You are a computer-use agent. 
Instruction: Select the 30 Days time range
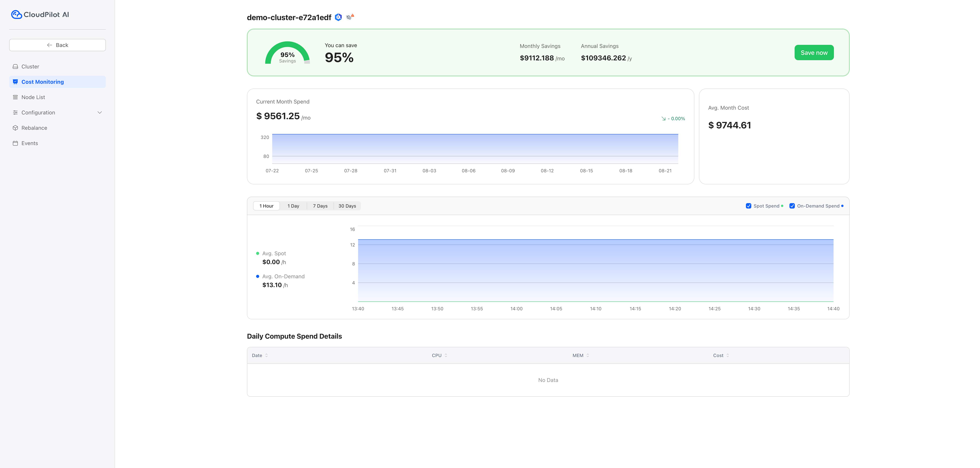[x=347, y=206]
